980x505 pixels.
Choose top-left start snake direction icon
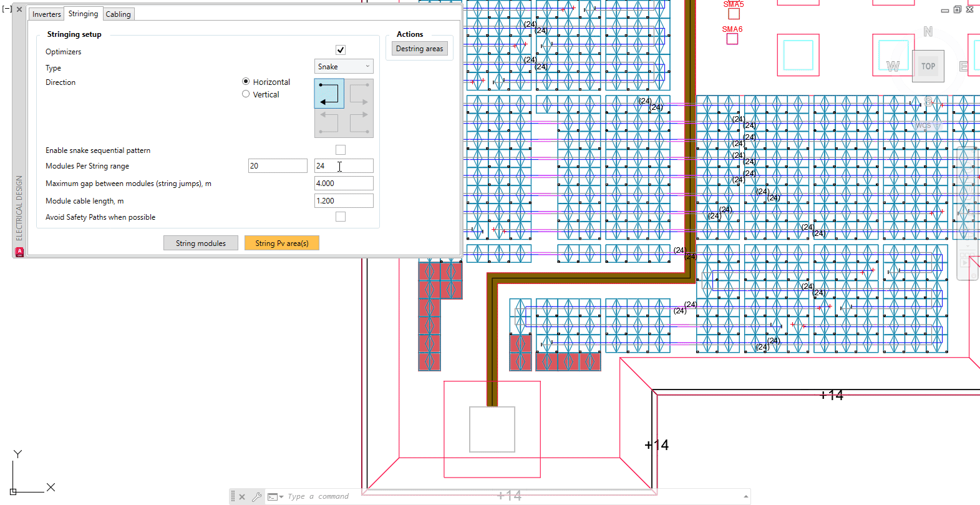pos(329,94)
